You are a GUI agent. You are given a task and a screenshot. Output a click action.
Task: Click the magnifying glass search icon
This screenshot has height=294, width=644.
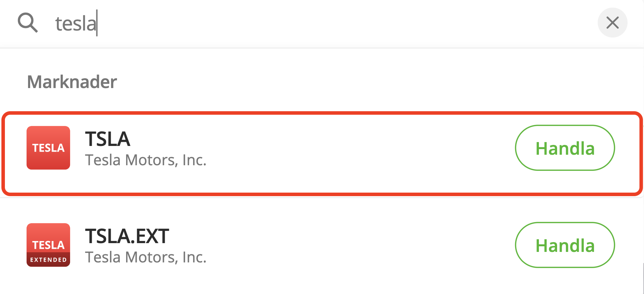(x=28, y=23)
